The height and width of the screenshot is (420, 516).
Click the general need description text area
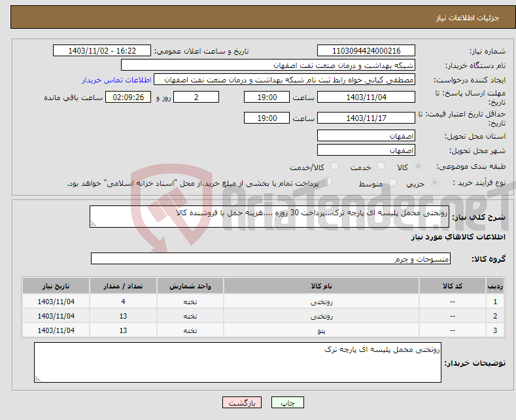click(x=269, y=217)
